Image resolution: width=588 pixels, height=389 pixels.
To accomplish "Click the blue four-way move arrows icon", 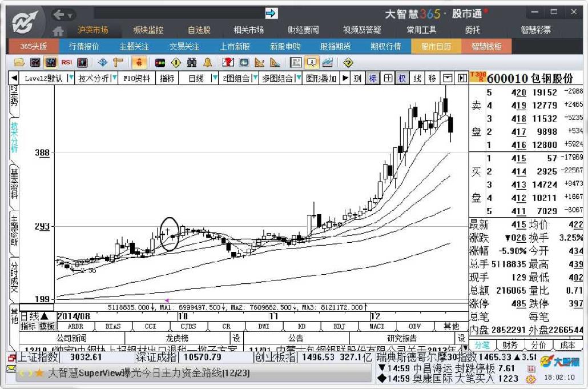I will pyautogui.click(x=102, y=62).
